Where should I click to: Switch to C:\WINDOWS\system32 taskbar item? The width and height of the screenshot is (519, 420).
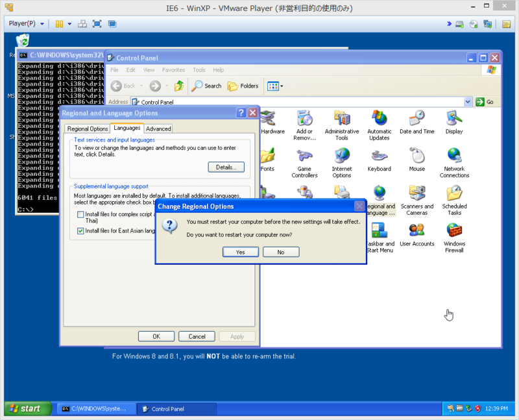point(97,409)
